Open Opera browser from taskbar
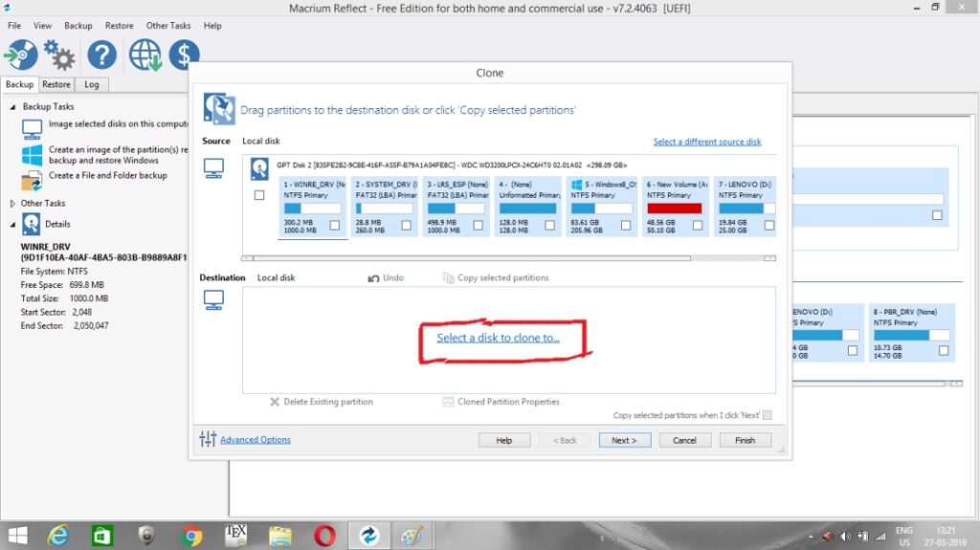 click(x=324, y=536)
